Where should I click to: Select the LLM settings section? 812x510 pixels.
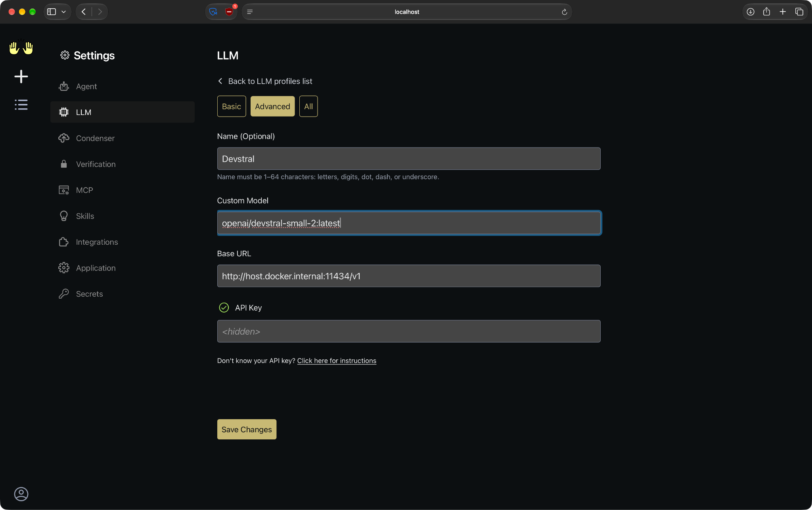click(x=122, y=112)
